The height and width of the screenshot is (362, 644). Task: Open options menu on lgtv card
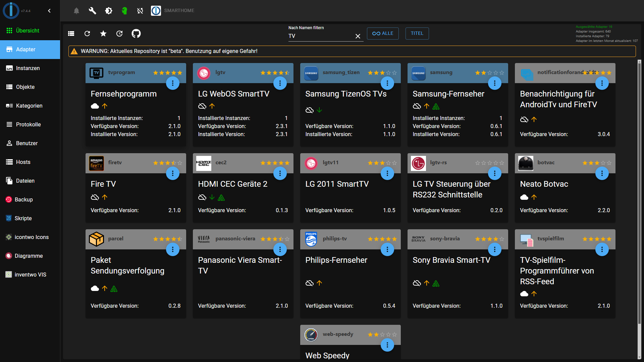pyautogui.click(x=280, y=83)
